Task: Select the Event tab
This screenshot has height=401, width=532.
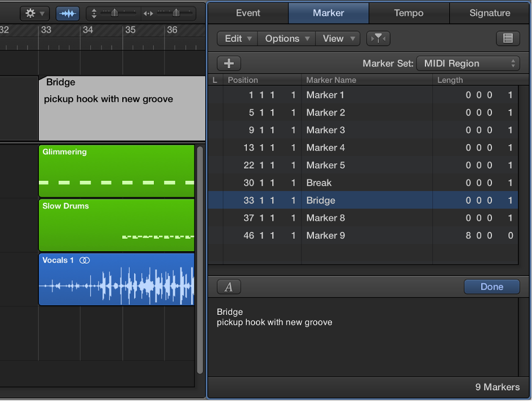Action: point(248,13)
